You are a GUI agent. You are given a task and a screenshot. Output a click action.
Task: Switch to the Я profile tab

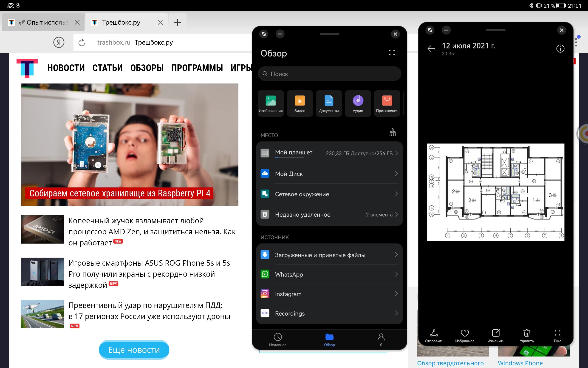tap(381, 340)
